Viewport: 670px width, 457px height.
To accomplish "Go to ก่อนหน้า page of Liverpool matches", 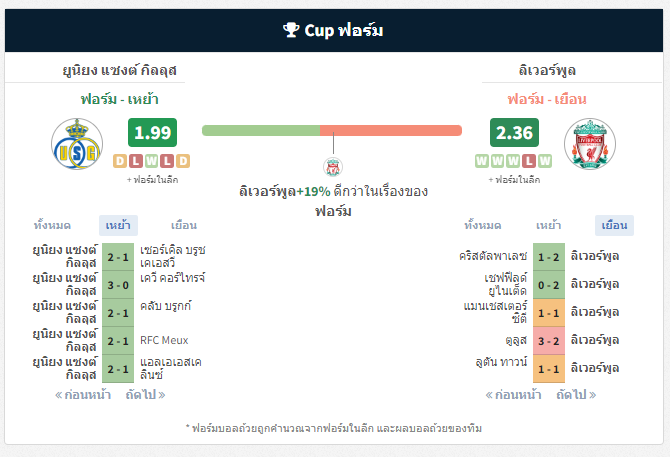I will click(514, 395).
